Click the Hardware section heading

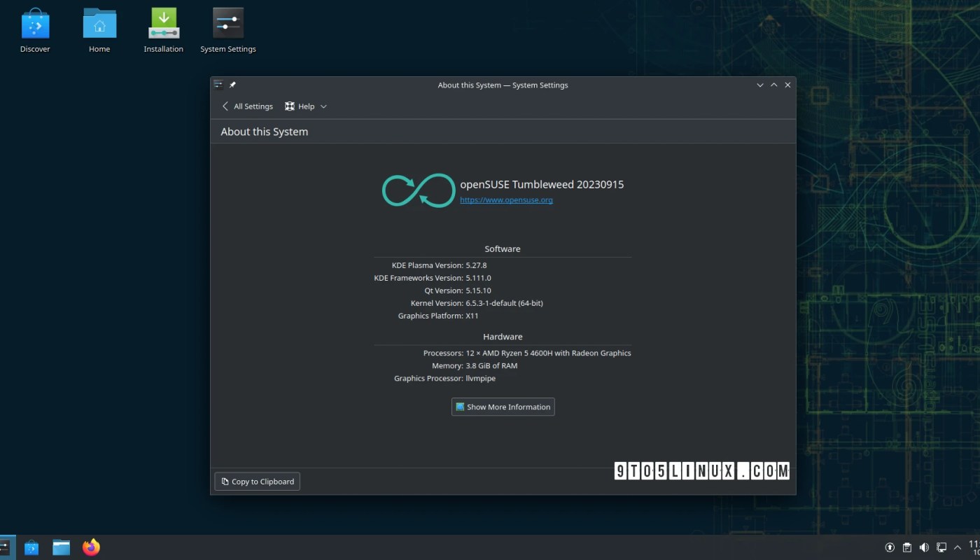pos(503,336)
